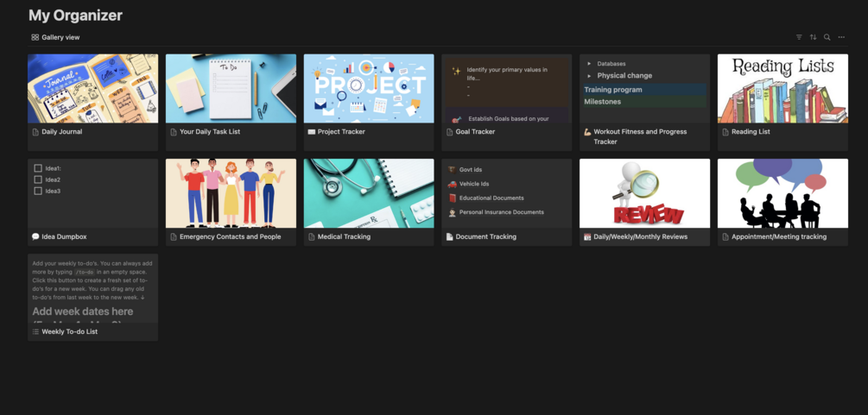Click the sparkles icon in Goal Tracker preview
Image resolution: width=868 pixels, height=415 pixels.
pyautogui.click(x=456, y=71)
